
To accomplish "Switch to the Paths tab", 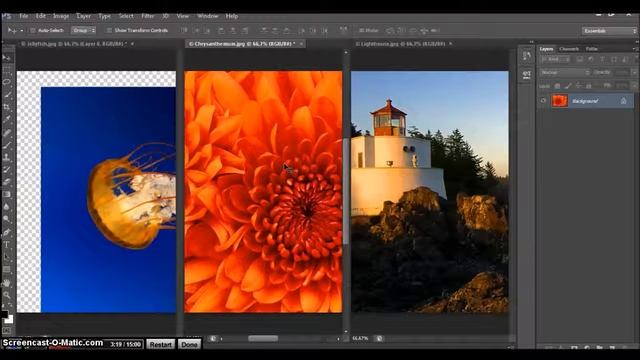I will [591, 49].
